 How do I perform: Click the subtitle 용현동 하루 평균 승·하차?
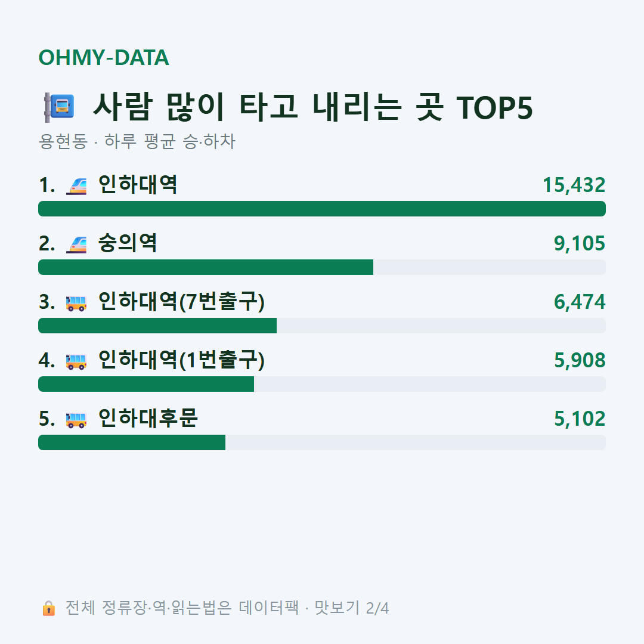[137, 141]
